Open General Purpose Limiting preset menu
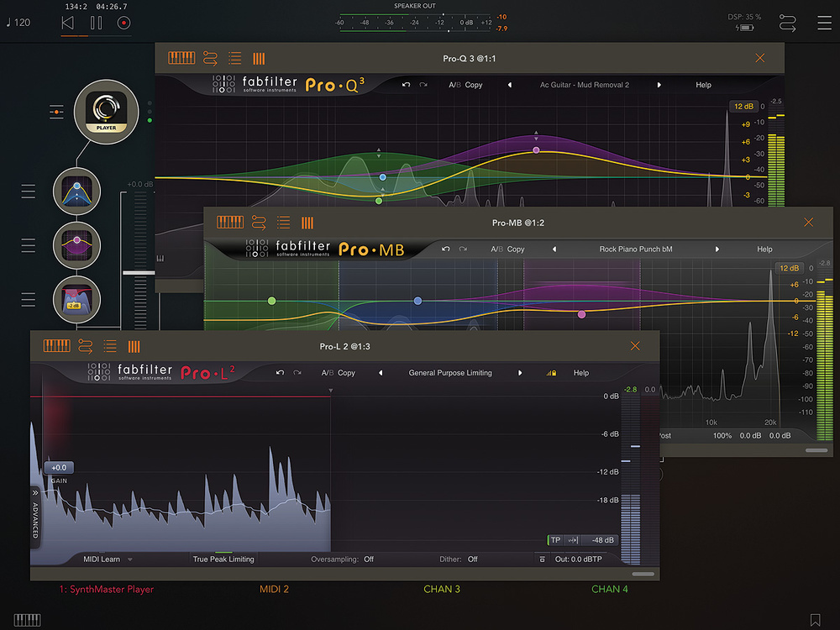840x630 pixels. coord(450,372)
